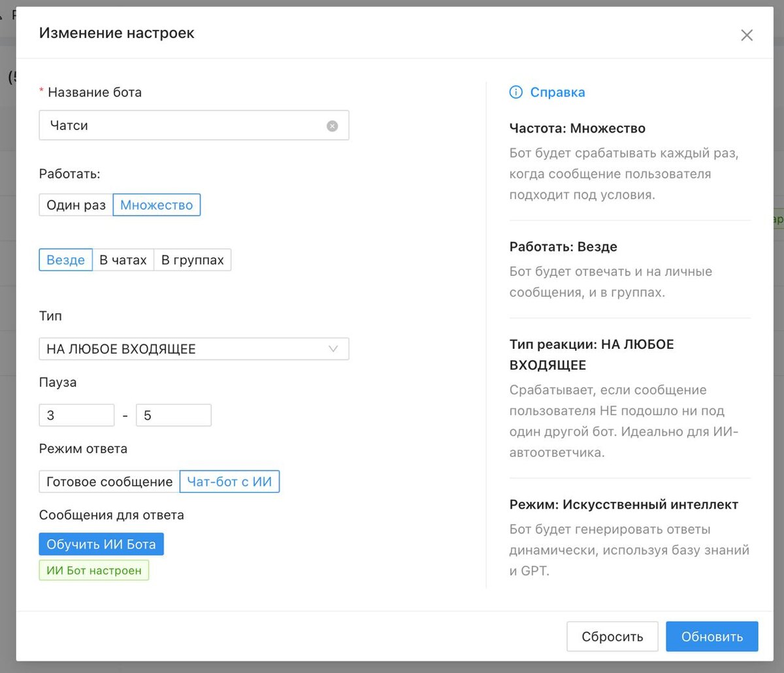This screenshot has height=673, width=784.
Task: Click the blue Обновить button
Action: click(x=712, y=636)
